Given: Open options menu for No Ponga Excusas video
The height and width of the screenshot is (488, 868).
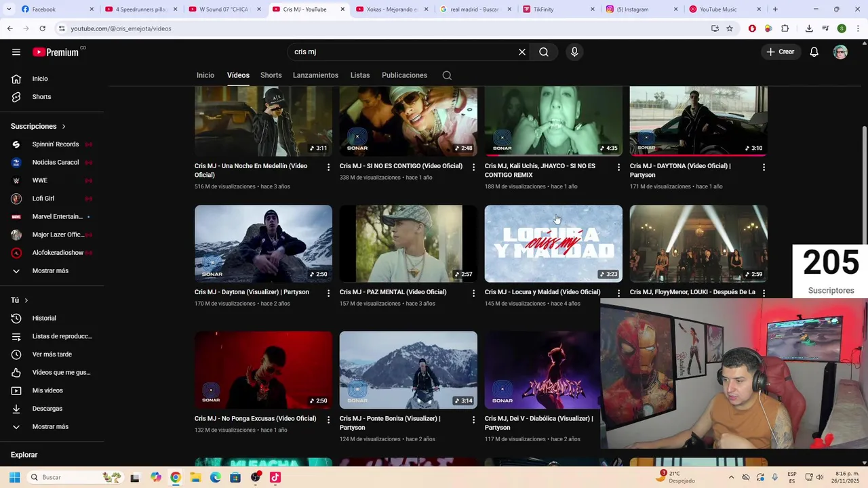Looking at the screenshot, I should click(x=329, y=420).
